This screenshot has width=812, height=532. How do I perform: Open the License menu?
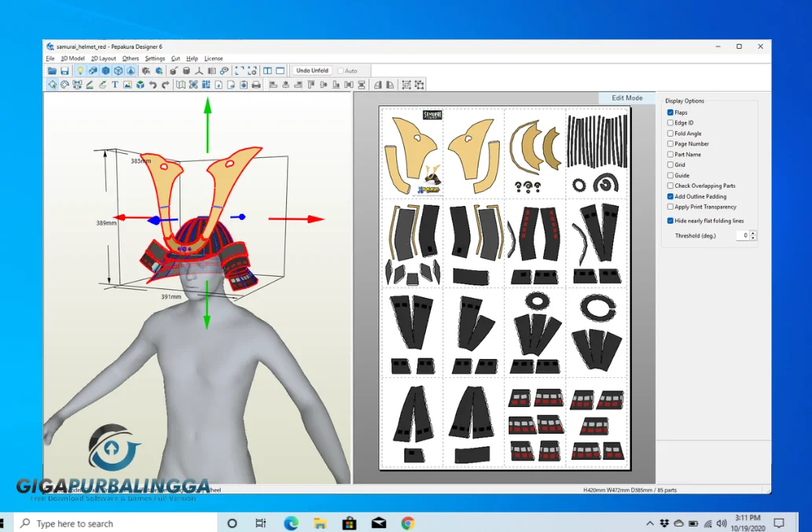click(x=213, y=58)
